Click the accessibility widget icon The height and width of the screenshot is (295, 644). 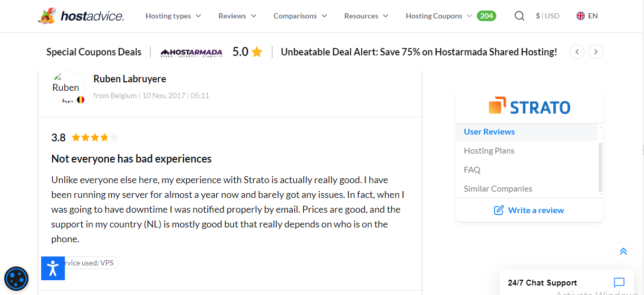tap(53, 268)
